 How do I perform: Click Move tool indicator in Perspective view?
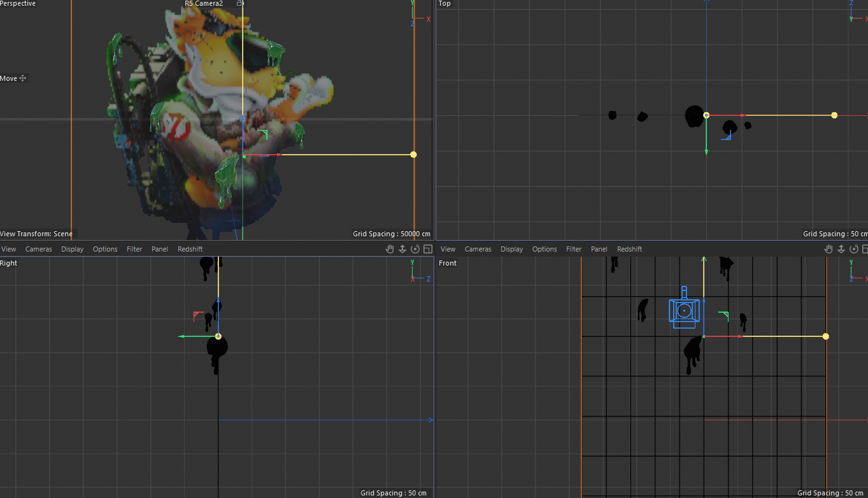(x=13, y=78)
